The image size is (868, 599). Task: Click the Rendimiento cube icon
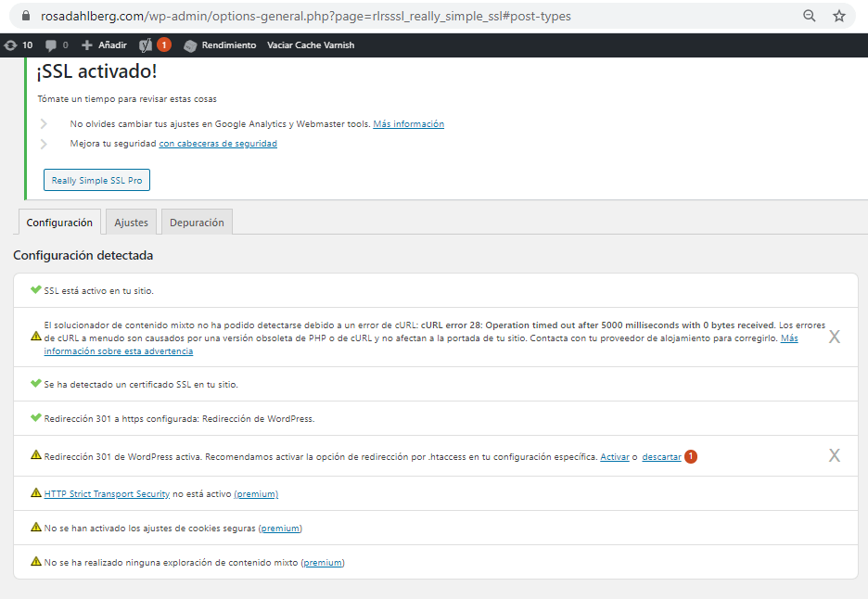tap(190, 46)
